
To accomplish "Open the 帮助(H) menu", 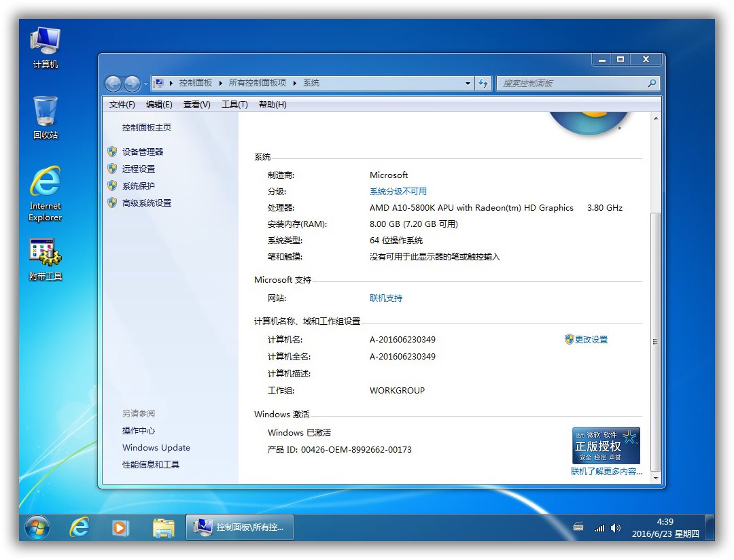I will pyautogui.click(x=273, y=105).
